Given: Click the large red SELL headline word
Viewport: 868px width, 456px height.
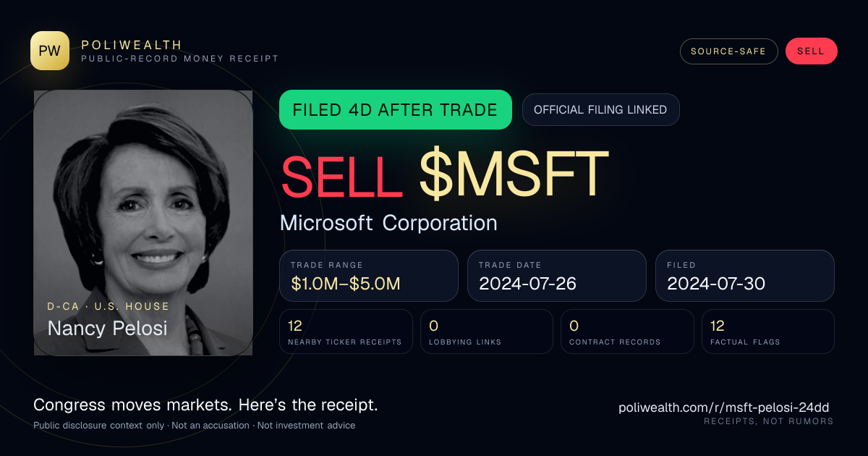Looking at the screenshot, I should (x=341, y=174).
